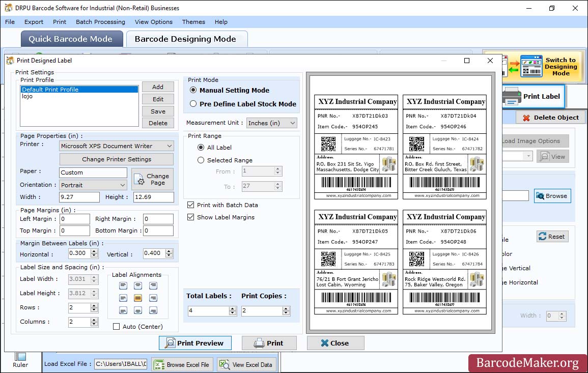Click Vertical margin spinner arrows
Viewport: 588px width, 373px height.
pos(169,253)
